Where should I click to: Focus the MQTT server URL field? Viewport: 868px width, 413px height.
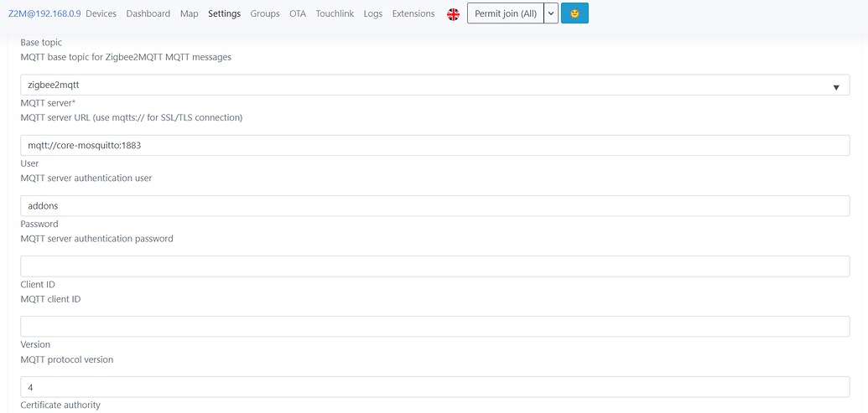pos(434,146)
